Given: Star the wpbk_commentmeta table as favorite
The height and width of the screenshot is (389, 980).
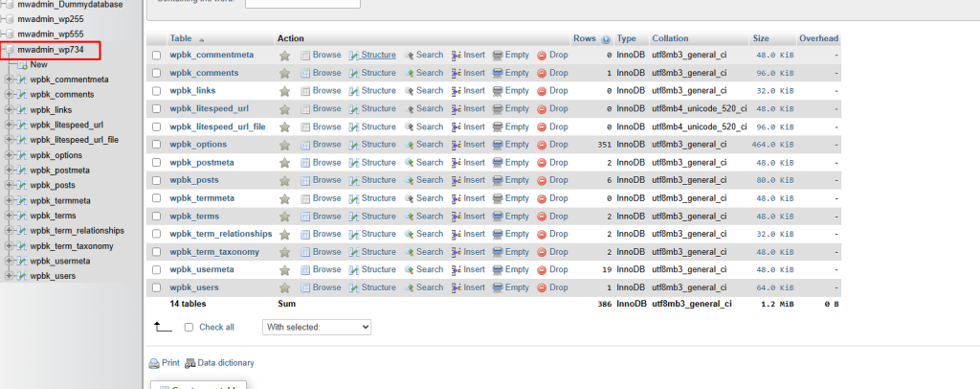Looking at the screenshot, I should [x=284, y=56].
